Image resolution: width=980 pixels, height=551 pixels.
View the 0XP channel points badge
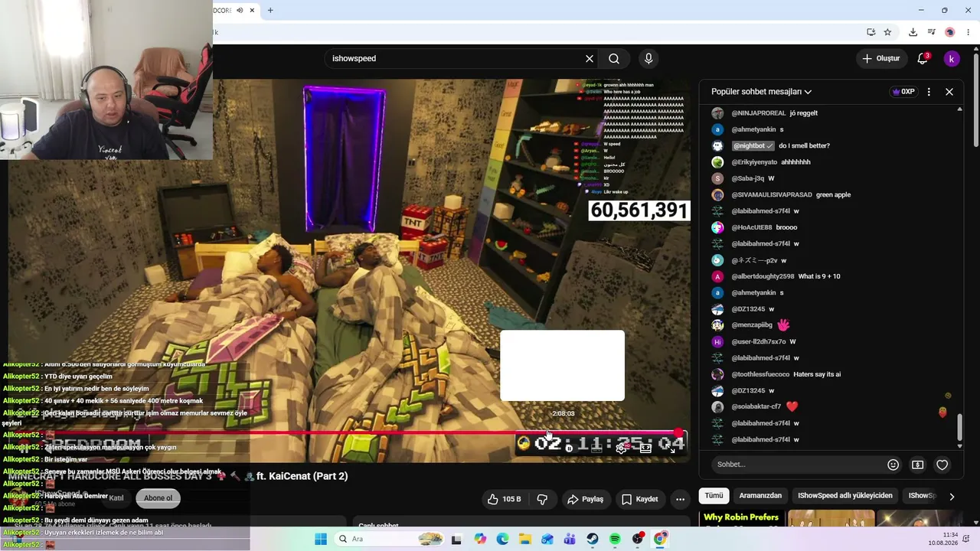point(903,92)
